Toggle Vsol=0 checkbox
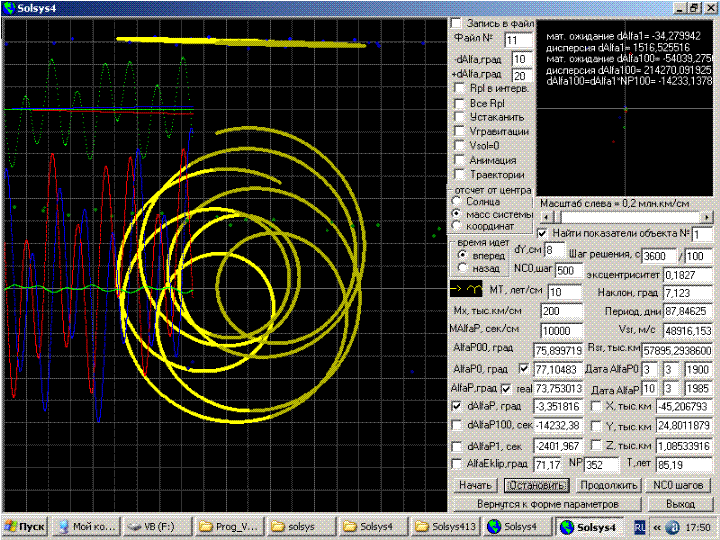This screenshot has width=720, height=540. 459,145
